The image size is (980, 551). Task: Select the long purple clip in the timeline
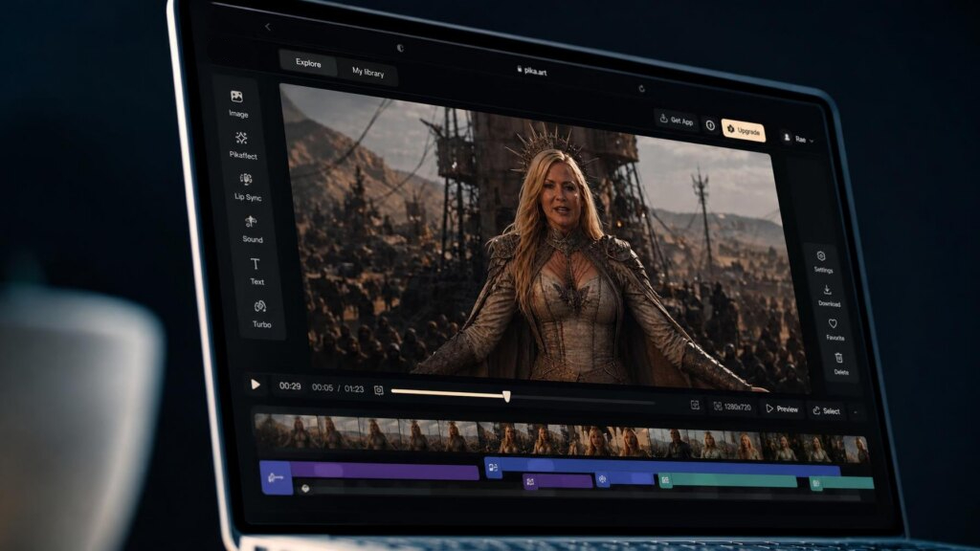pyautogui.click(x=385, y=471)
